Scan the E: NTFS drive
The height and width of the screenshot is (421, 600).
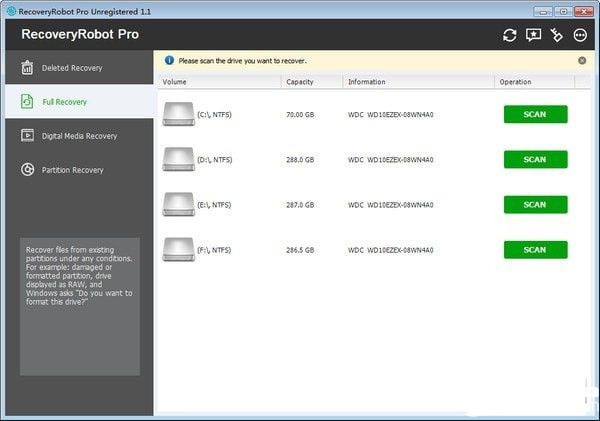pyautogui.click(x=535, y=205)
